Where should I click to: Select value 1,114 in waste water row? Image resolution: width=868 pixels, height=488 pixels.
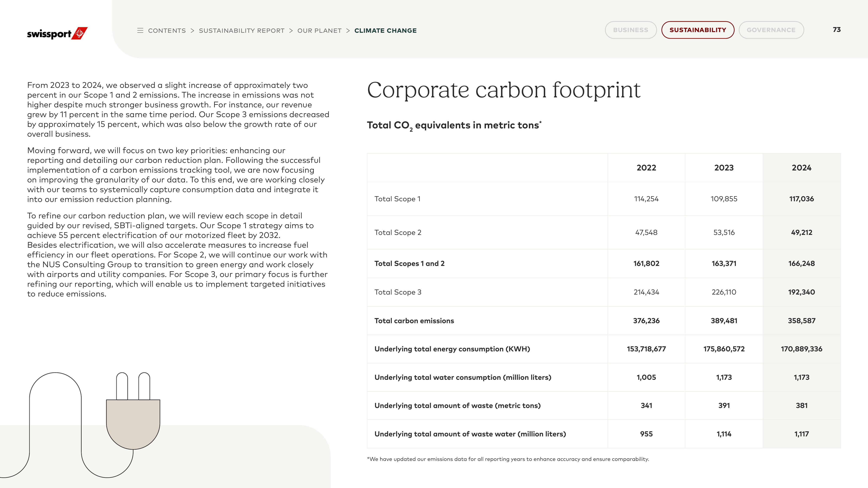coord(724,434)
